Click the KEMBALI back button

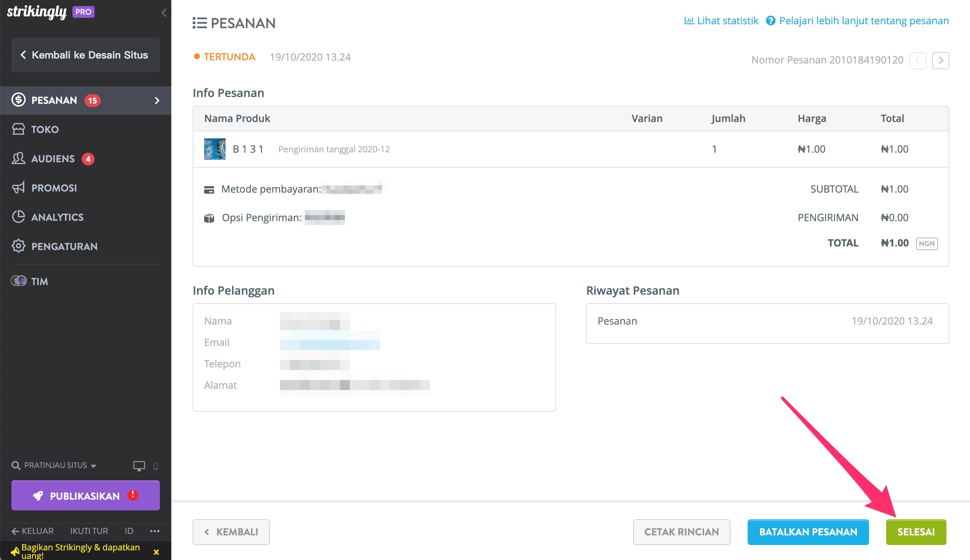(231, 532)
